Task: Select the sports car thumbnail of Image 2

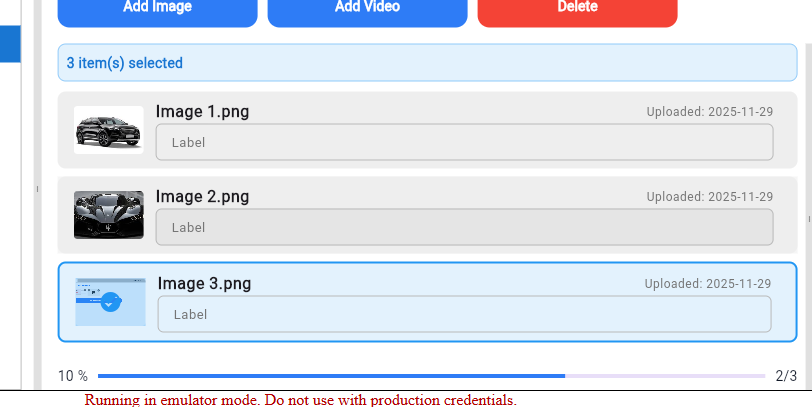Action: click(108, 215)
